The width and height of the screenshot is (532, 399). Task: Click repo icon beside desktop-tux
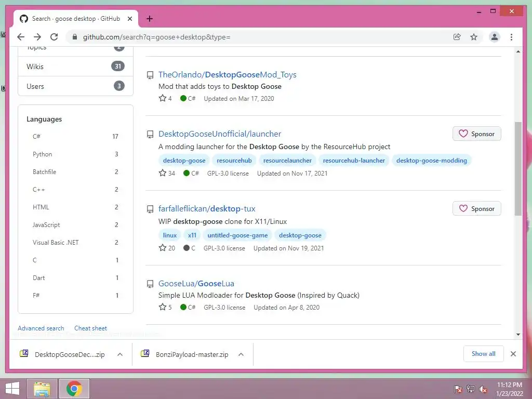150,209
